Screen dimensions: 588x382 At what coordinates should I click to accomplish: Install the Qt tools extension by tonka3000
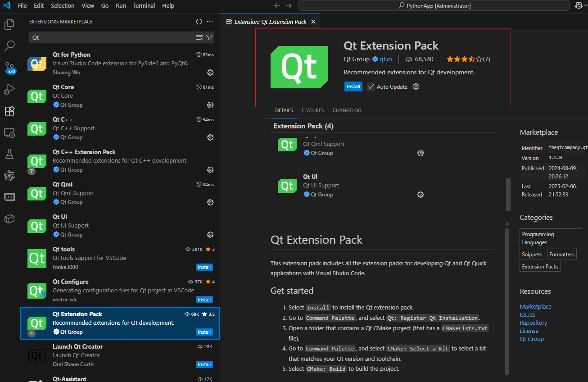[x=204, y=267]
